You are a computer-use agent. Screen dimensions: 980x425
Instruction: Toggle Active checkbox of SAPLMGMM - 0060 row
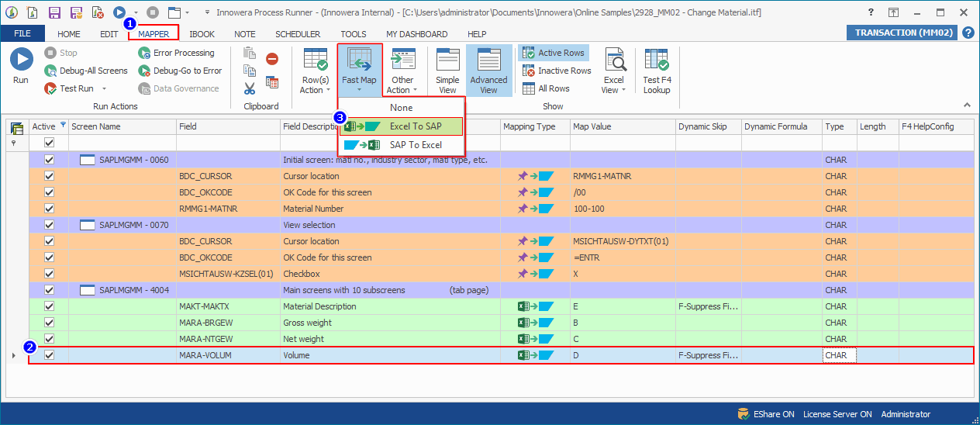(x=50, y=160)
